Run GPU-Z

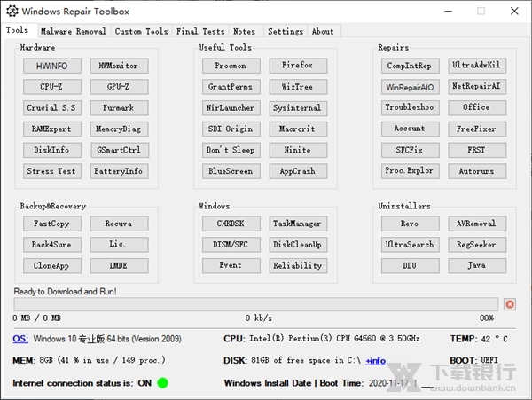click(x=119, y=87)
